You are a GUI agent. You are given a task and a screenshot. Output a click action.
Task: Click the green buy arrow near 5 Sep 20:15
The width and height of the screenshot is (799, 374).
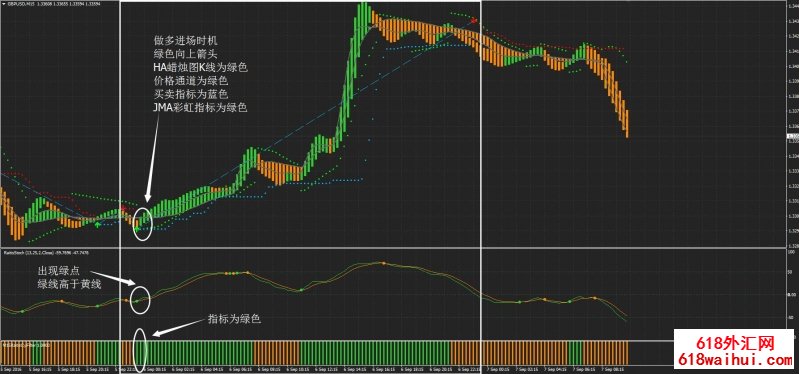pos(97,224)
